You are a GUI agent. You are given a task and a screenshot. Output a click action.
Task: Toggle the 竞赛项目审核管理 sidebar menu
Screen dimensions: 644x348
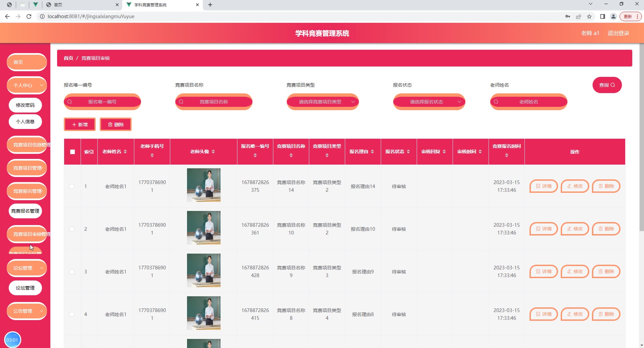[27, 234]
